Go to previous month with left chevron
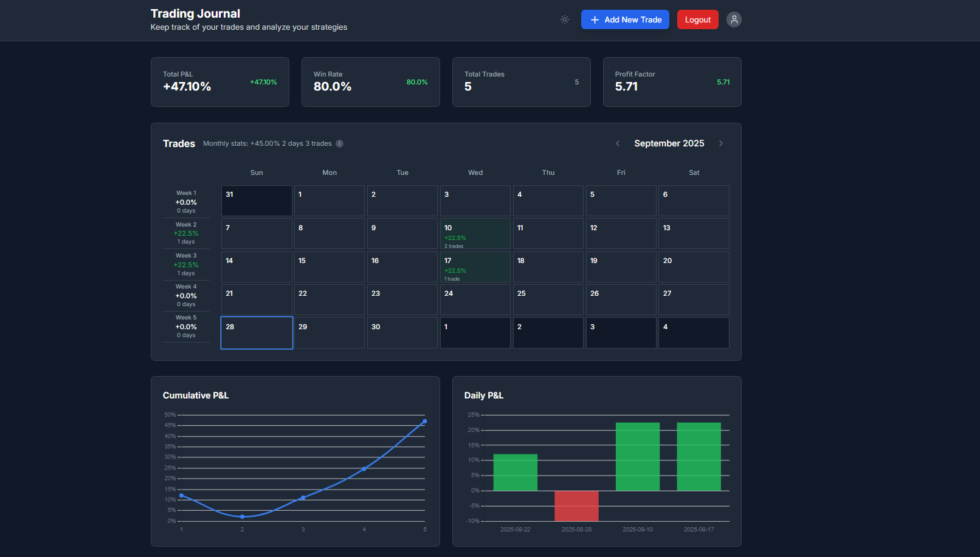Image resolution: width=980 pixels, height=557 pixels. tap(618, 143)
